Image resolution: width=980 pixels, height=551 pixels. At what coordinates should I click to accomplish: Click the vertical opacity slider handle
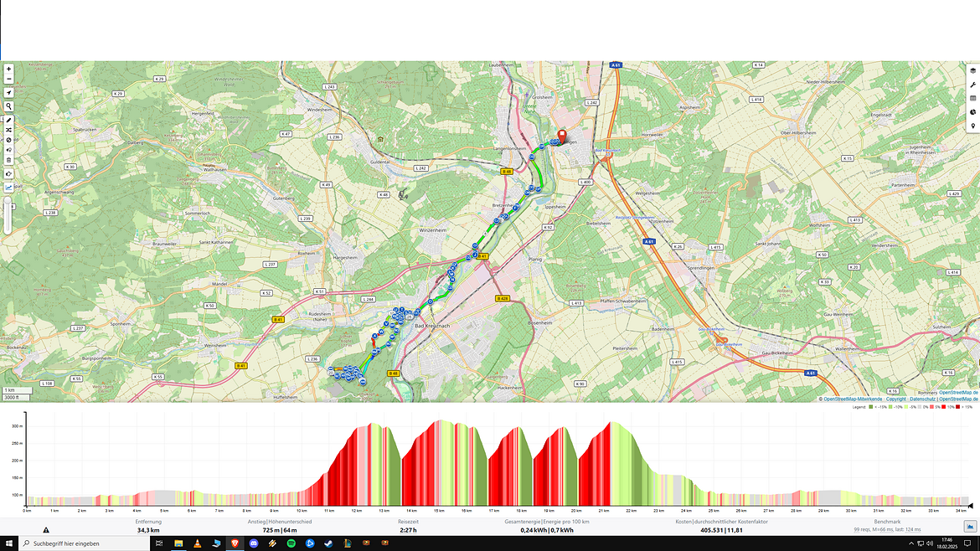pos(8,200)
